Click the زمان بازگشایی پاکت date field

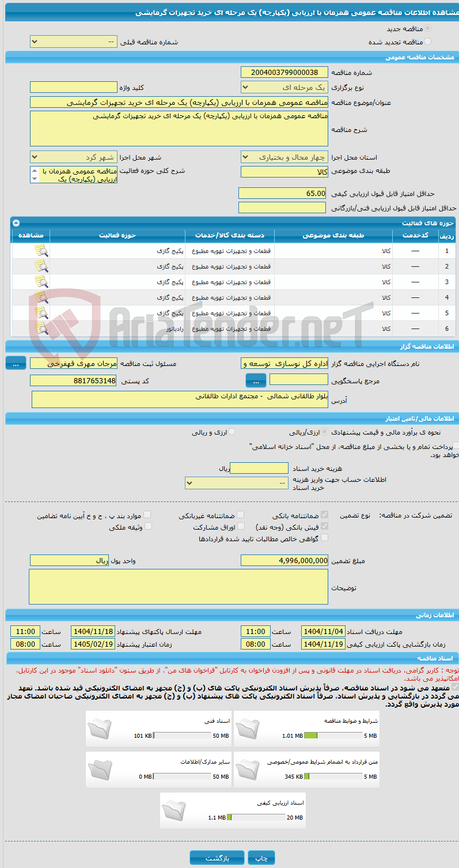click(323, 644)
